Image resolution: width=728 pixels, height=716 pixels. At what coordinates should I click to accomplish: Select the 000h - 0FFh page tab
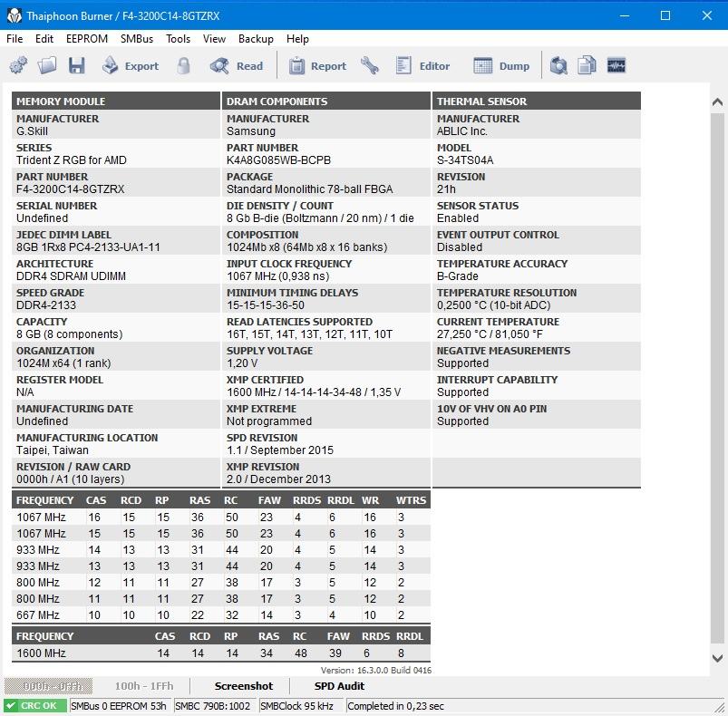[49, 686]
